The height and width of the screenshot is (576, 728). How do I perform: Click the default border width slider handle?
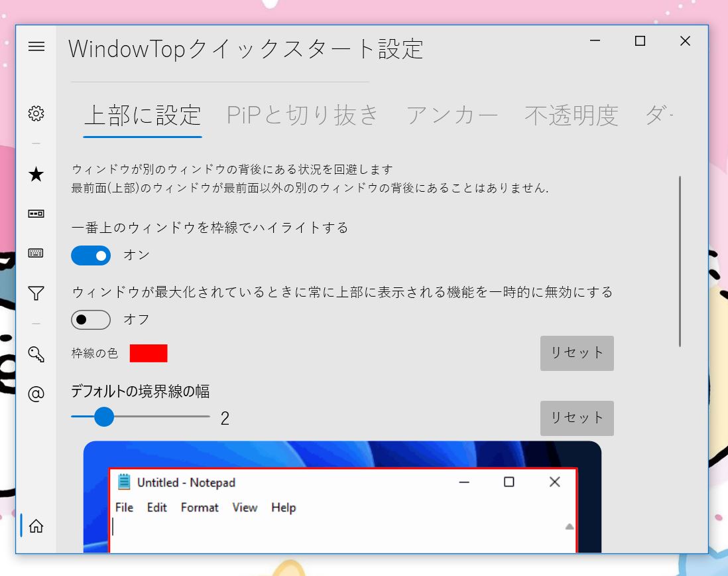[104, 417]
